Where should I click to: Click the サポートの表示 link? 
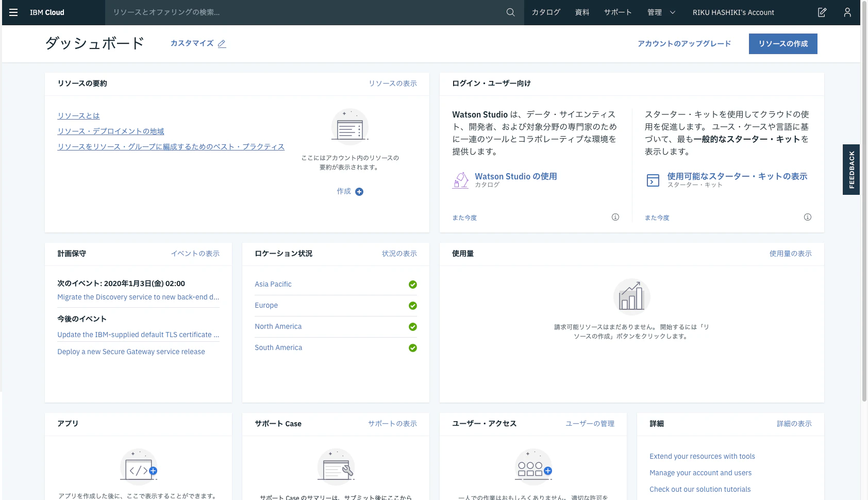(x=392, y=424)
